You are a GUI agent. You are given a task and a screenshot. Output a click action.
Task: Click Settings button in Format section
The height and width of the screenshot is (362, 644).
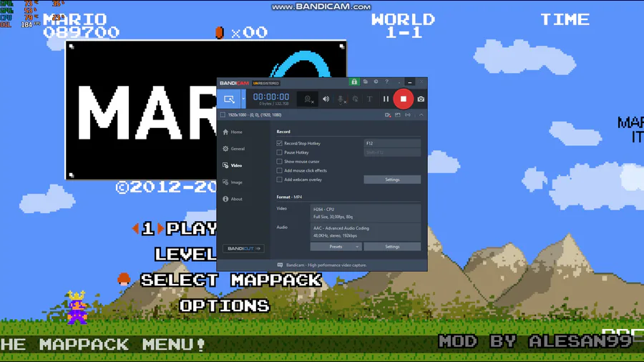(x=392, y=247)
